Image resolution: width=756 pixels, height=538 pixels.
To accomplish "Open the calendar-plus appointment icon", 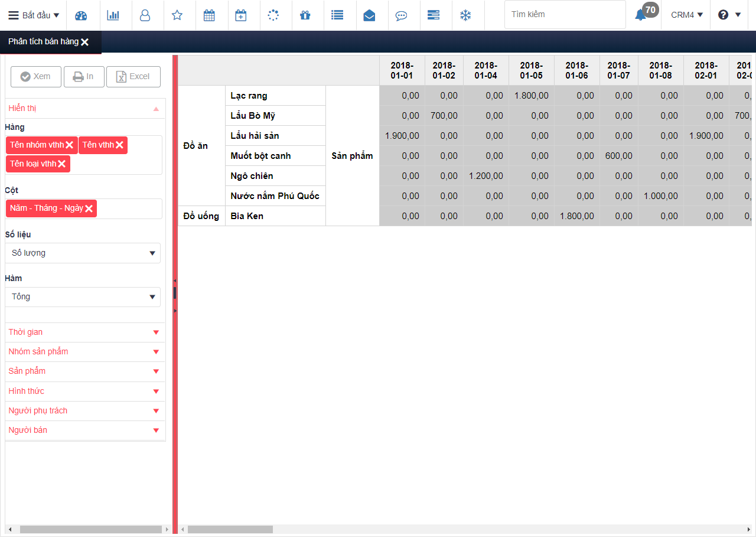I will click(241, 15).
